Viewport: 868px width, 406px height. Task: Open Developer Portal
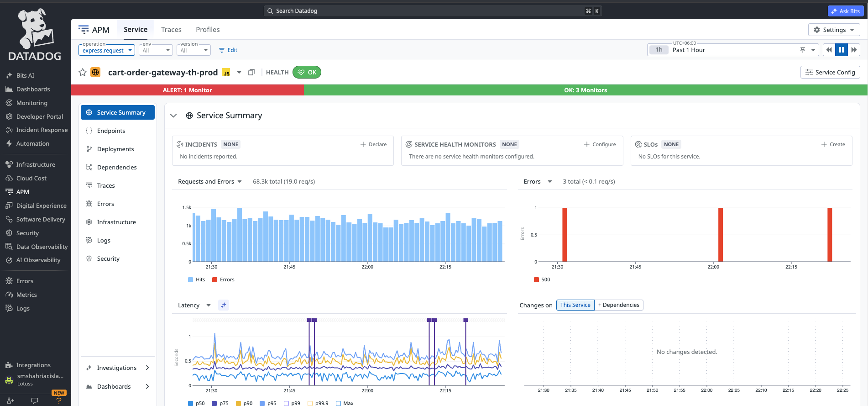click(39, 116)
